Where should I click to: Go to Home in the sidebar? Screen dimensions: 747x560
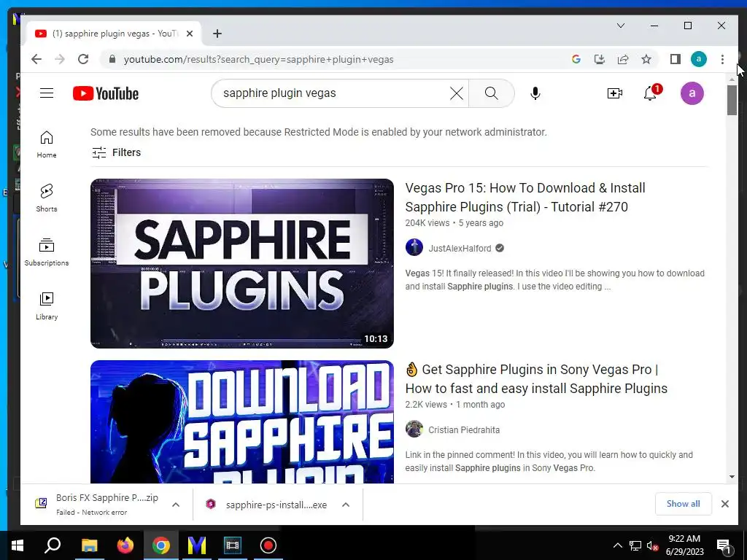point(47,144)
